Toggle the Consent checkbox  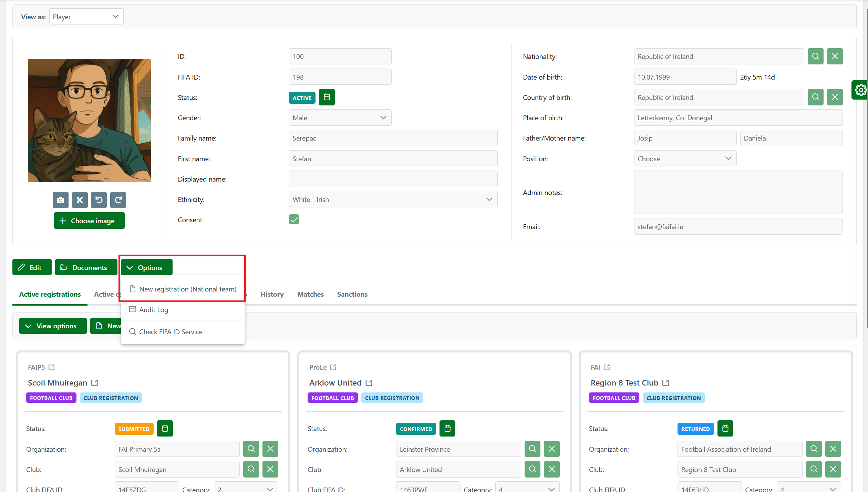(x=294, y=220)
